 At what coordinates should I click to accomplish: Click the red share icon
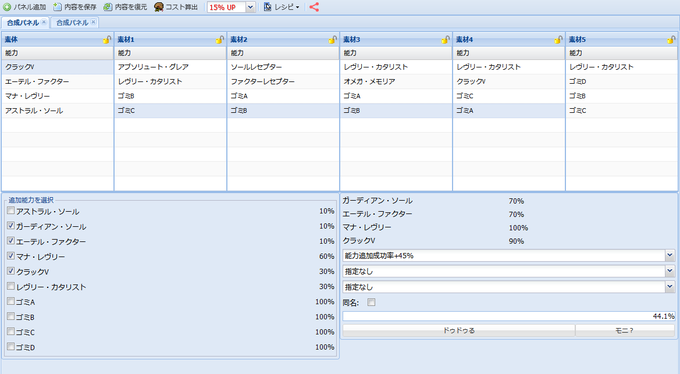(x=314, y=7)
